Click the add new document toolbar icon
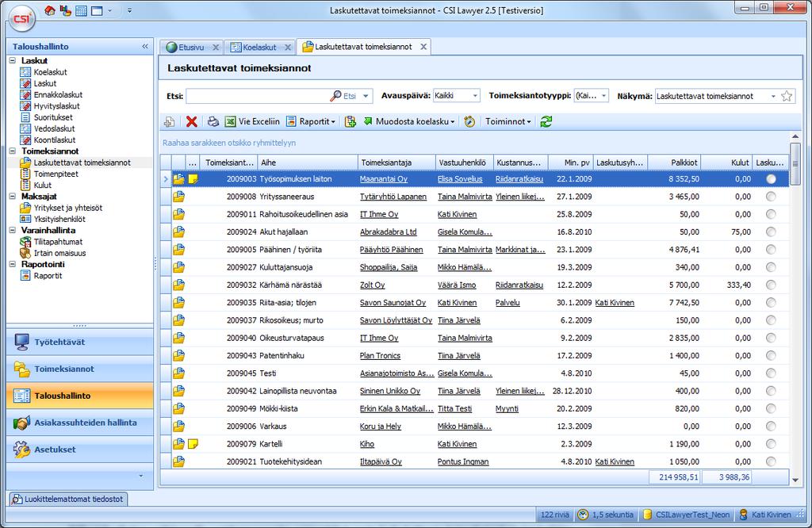The image size is (812, 528). [169, 121]
